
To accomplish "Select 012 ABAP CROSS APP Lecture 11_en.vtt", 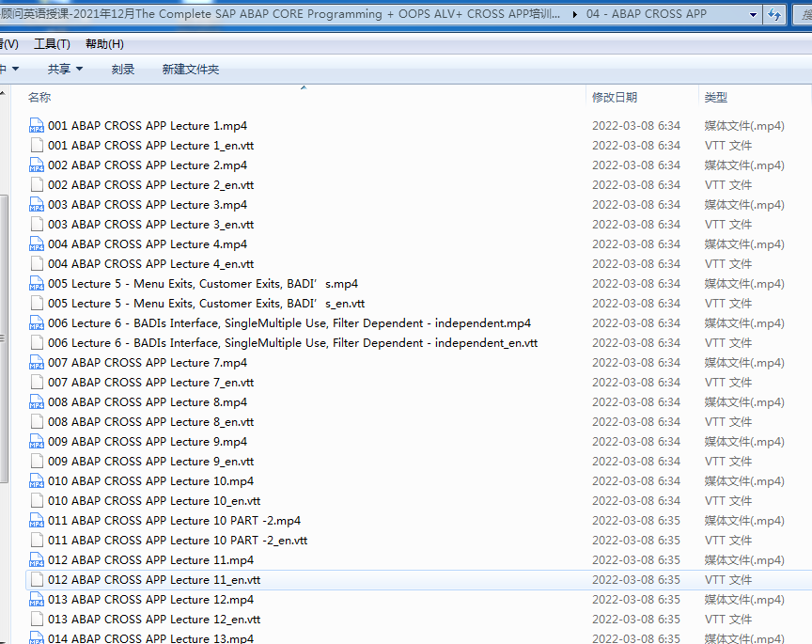I will (154, 580).
